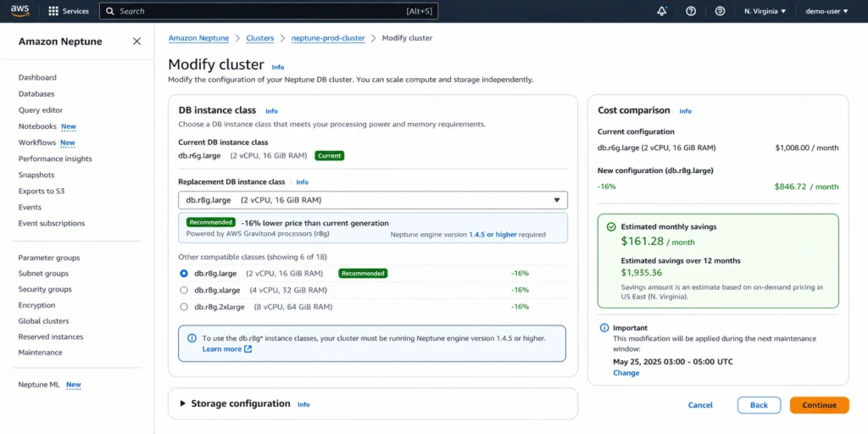Open Neptune ML in sidebar

39,385
